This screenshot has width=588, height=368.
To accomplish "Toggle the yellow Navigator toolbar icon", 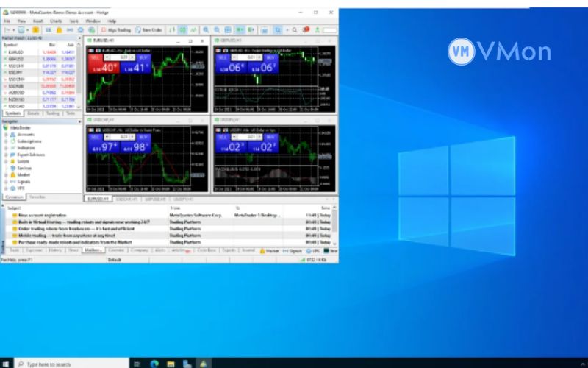I will tap(59, 30).
